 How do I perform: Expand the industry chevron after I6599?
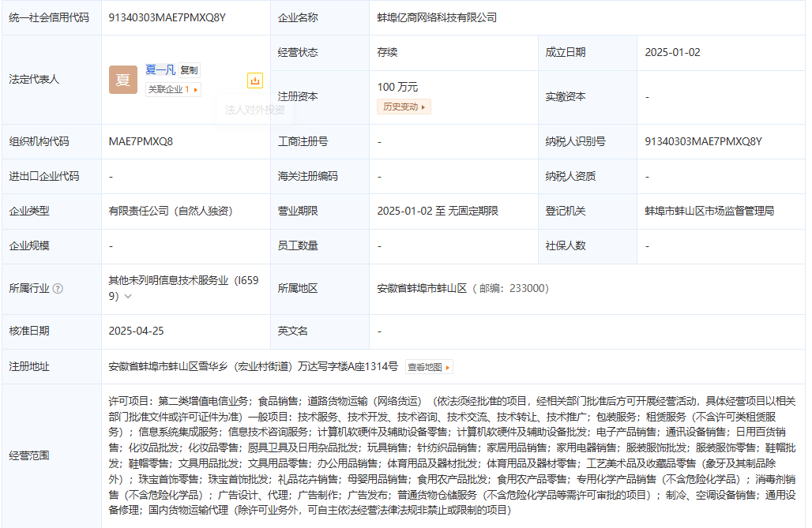128,297
